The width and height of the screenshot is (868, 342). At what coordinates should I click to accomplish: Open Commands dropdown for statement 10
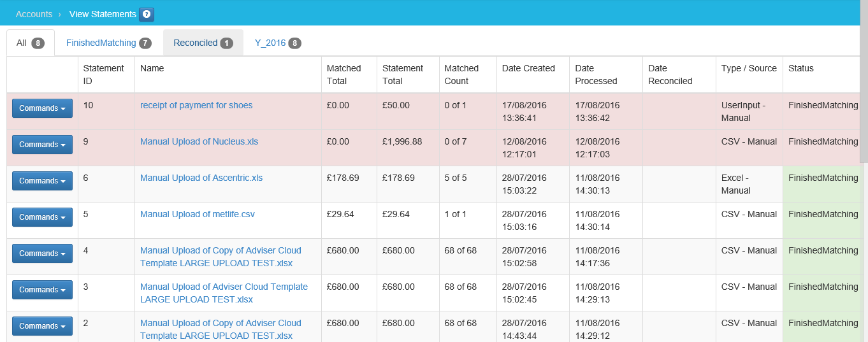[x=42, y=108]
